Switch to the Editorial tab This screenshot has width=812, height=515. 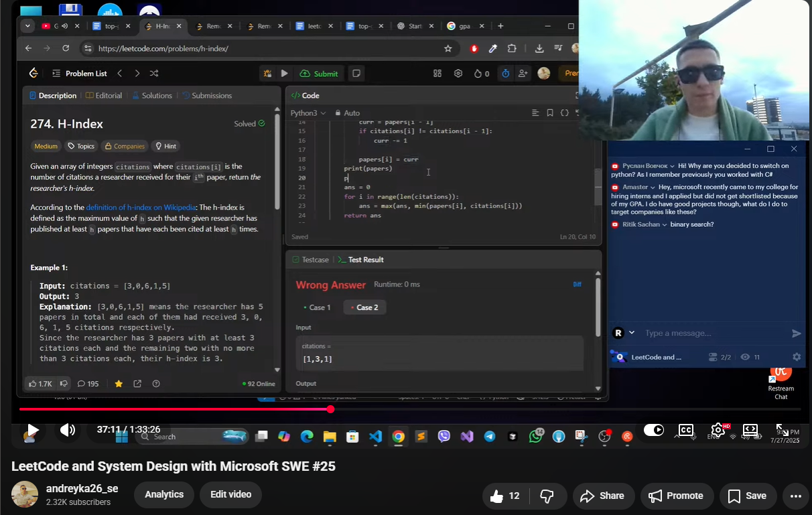click(x=104, y=96)
